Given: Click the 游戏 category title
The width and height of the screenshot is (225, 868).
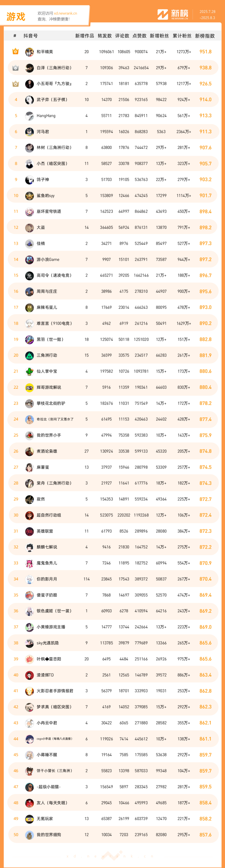Looking at the screenshot, I should click(x=16, y=16).
